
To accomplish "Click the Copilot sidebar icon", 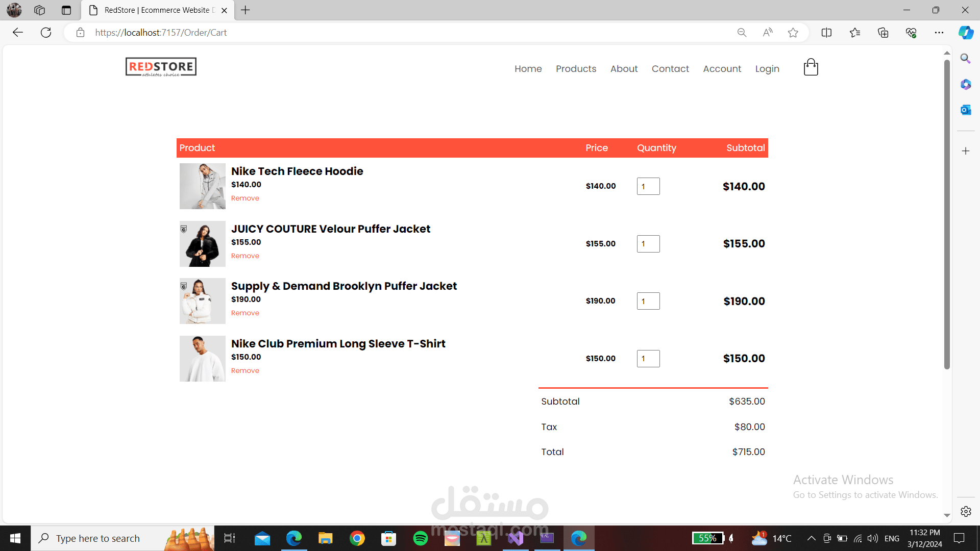I will tap(965, 33).
